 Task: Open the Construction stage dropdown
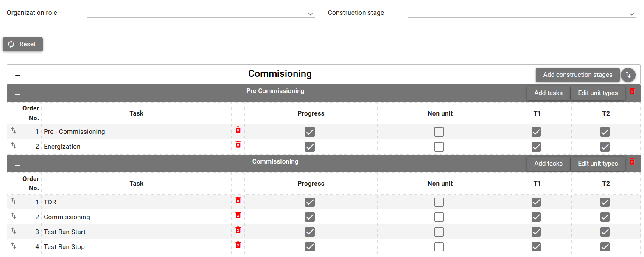(x=521, y=13)
